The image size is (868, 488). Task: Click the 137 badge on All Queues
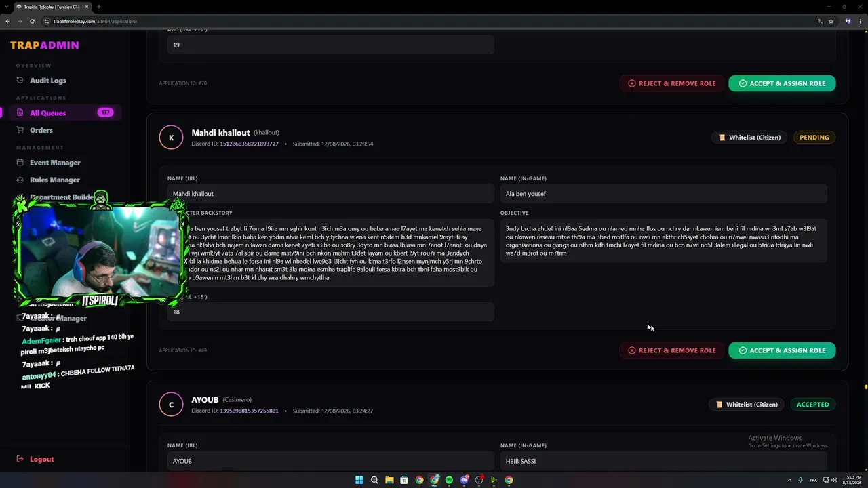tap(105, 113)
